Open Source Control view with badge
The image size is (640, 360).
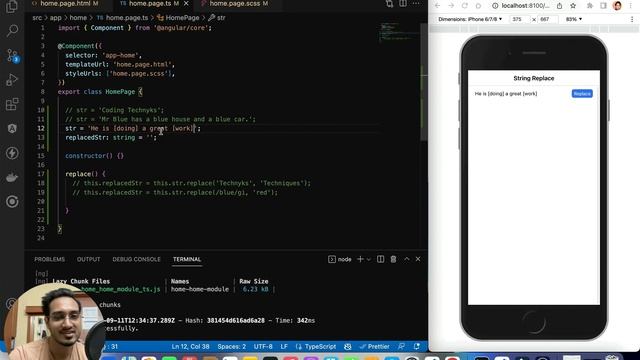point(12,56)
